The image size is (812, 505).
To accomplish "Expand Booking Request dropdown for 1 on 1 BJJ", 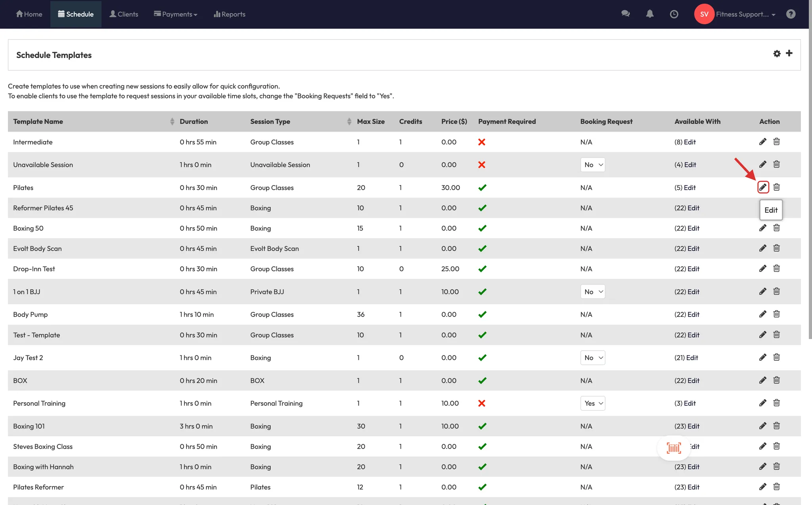I will click(x=592, y=292).
